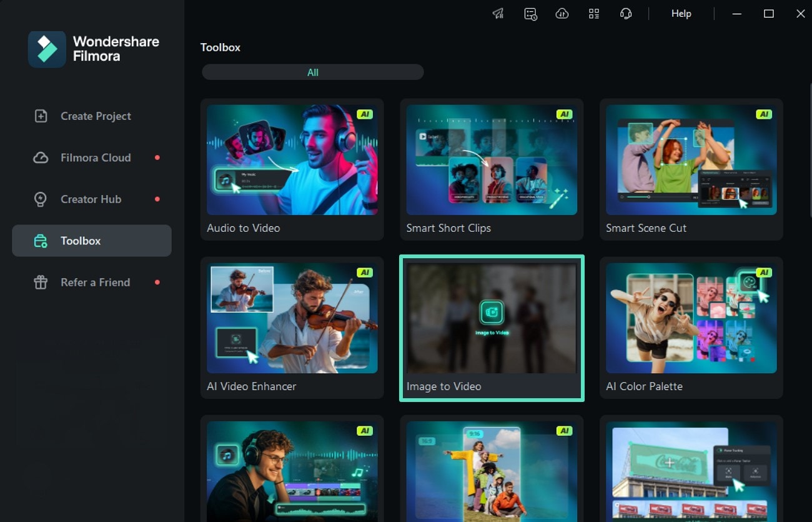Launch the Smart Short Clips tool

492,169
